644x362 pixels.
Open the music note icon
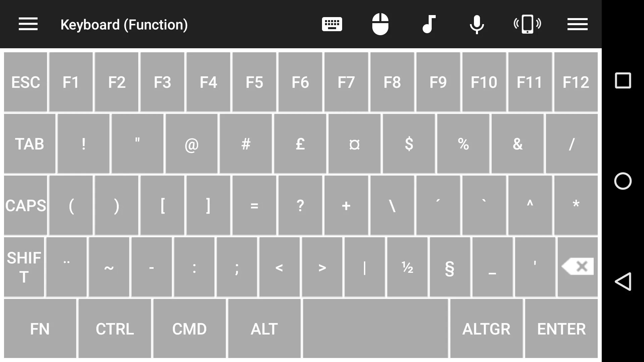click(x=428, y=24)
